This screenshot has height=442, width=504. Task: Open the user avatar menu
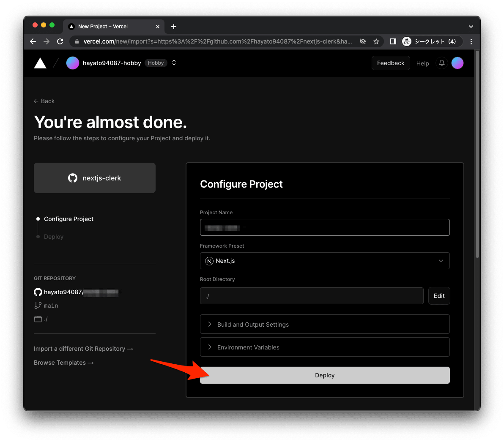point(457,63)
